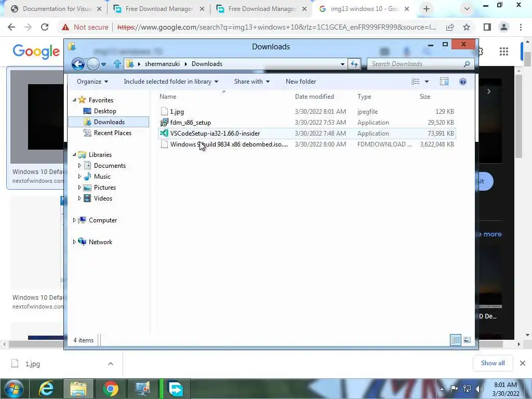Switch to first Free Download Manager tab
Screen dimensions: 532x399
pyautogui.click(x=159, y=9)
